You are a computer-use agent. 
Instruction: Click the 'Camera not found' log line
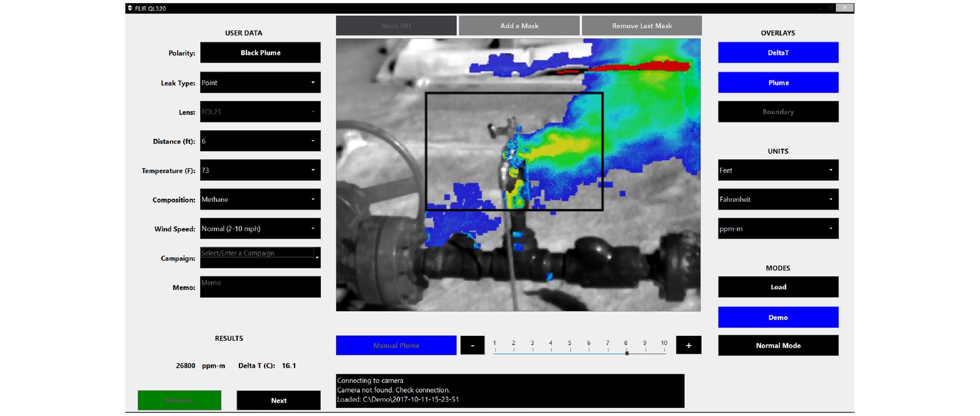393,390
